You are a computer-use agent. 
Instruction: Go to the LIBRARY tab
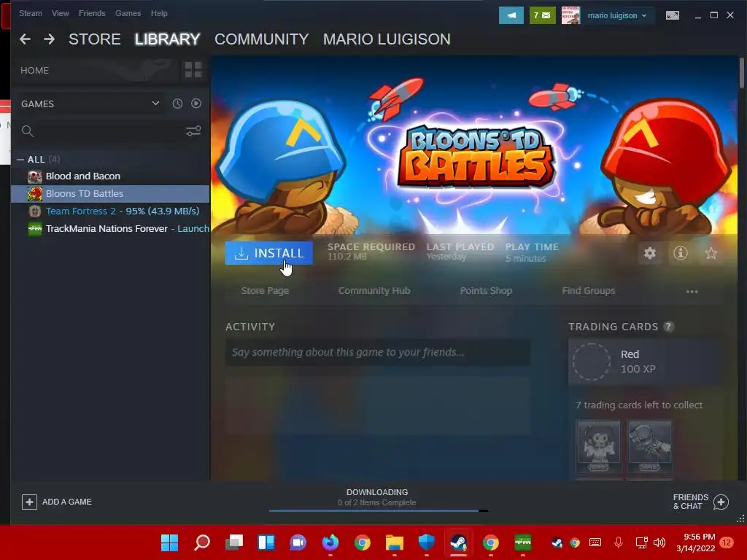tap(167, 39)
